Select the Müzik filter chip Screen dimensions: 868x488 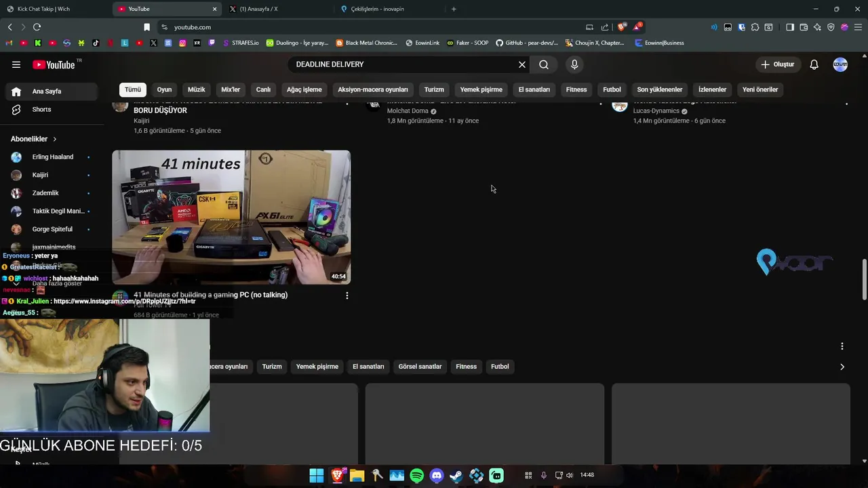point(196,89)
